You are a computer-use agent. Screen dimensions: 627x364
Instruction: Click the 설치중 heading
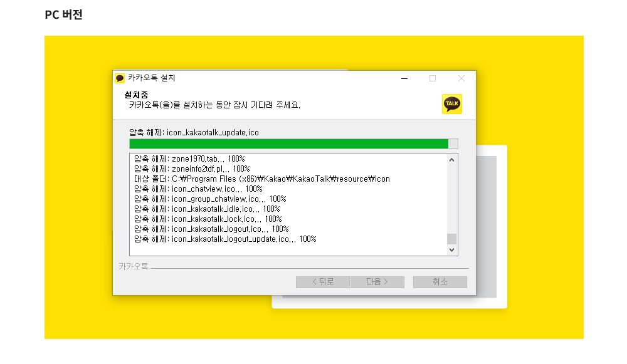pyautogui.click(x=136, y=95)
